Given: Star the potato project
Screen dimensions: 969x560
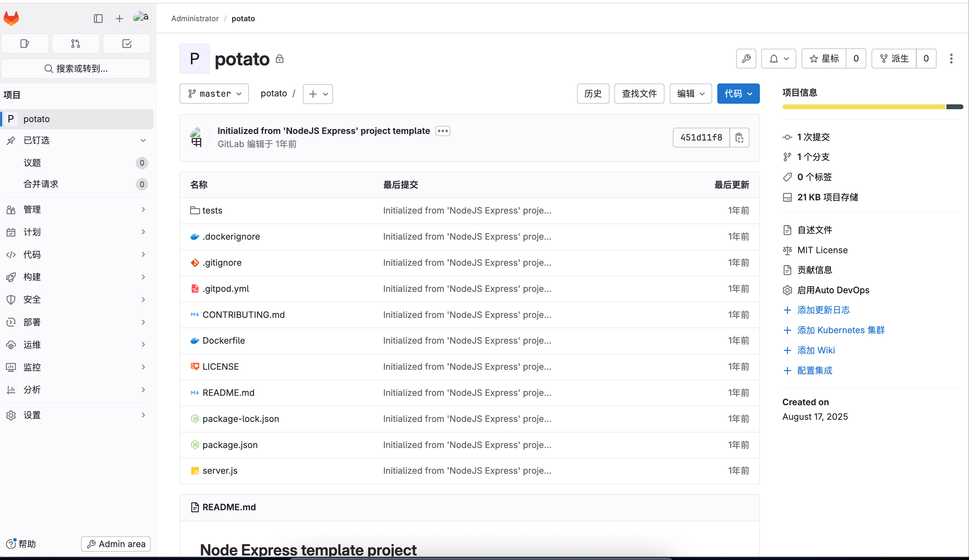Looking at the screenshot, I should pyautogui.click(x=824, y=58).
